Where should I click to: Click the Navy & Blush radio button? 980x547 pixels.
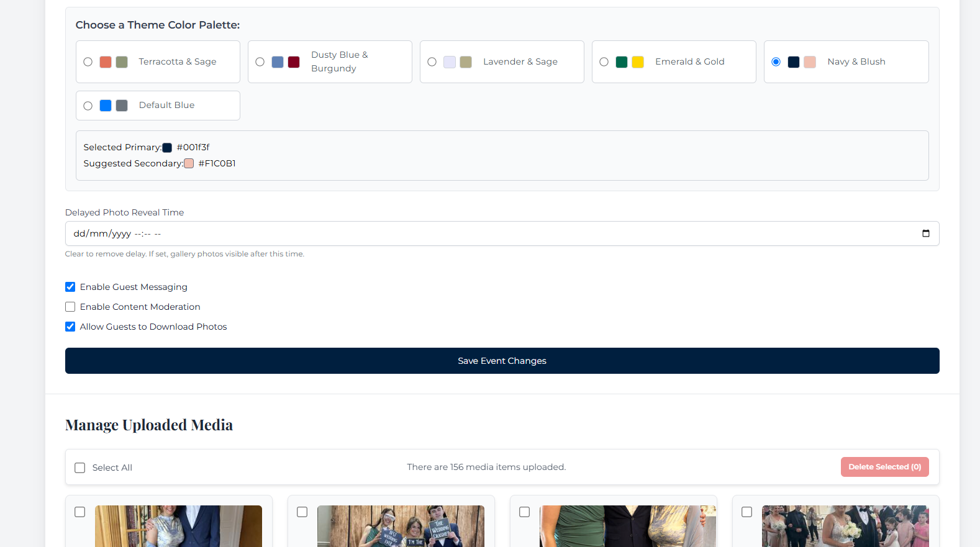pyautogui.click(x=776, y=62)
